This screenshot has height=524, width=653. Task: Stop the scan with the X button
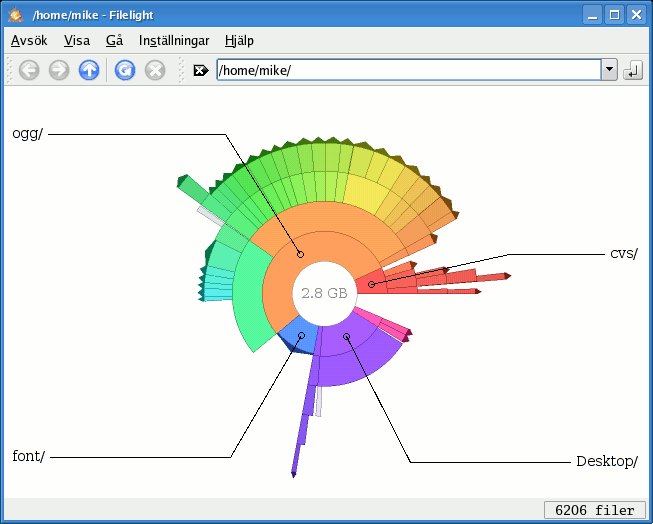point(155,70)
